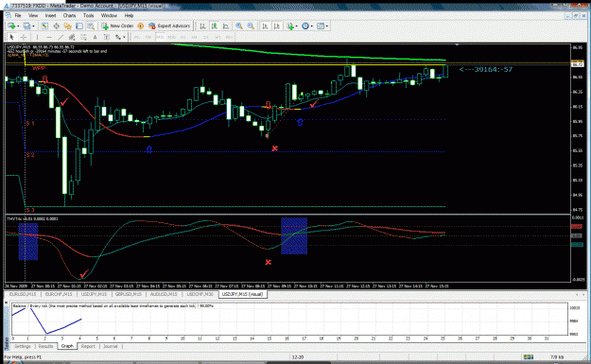Open the Data Window icon
The width and height of the screenshot is (591, 364).
56,26
